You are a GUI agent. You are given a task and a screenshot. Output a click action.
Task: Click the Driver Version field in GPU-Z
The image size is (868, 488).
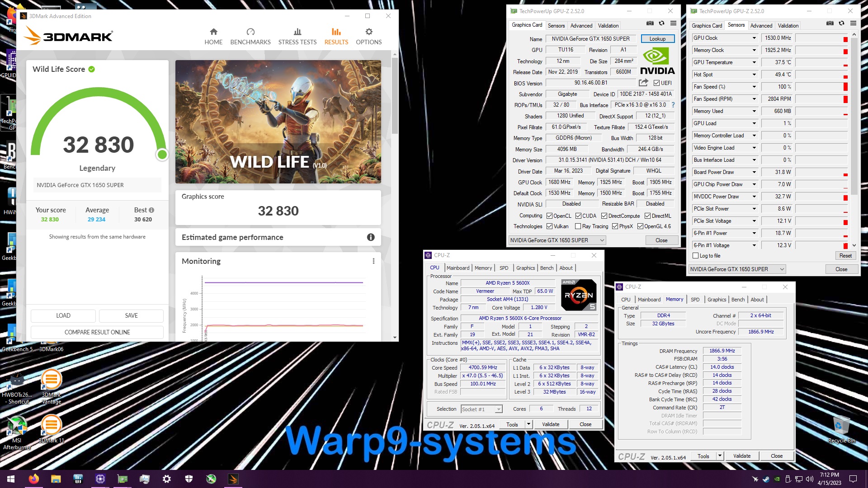pos(610,160)
